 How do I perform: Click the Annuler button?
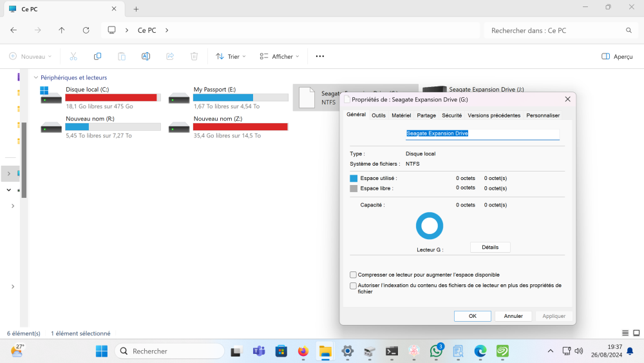coord(513,316)
